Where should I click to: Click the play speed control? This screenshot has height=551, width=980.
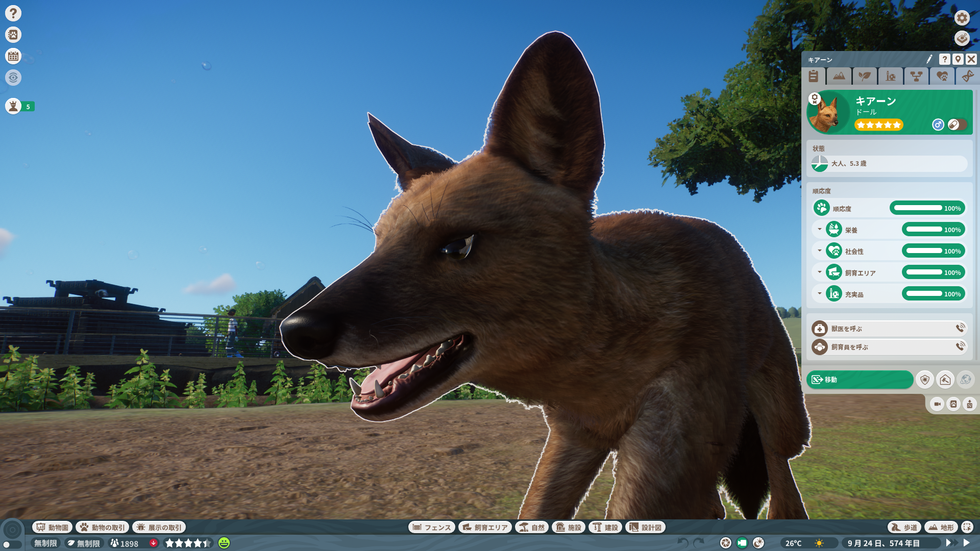(x=966, y=543)
